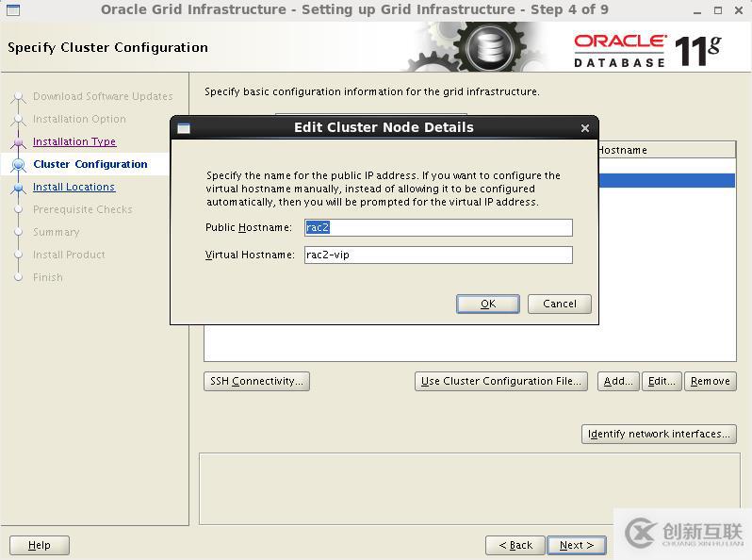
Task: Click Finish step text
Action: [x=47, y=277]
